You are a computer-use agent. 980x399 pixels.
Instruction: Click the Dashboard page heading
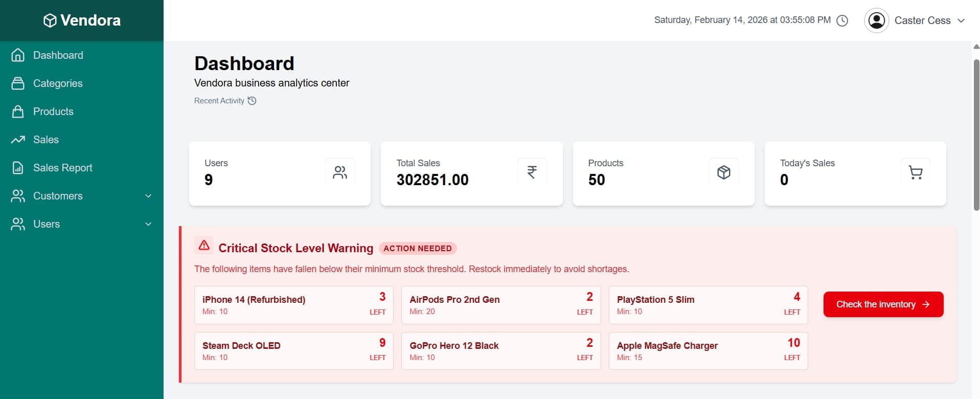coord(244,63)
